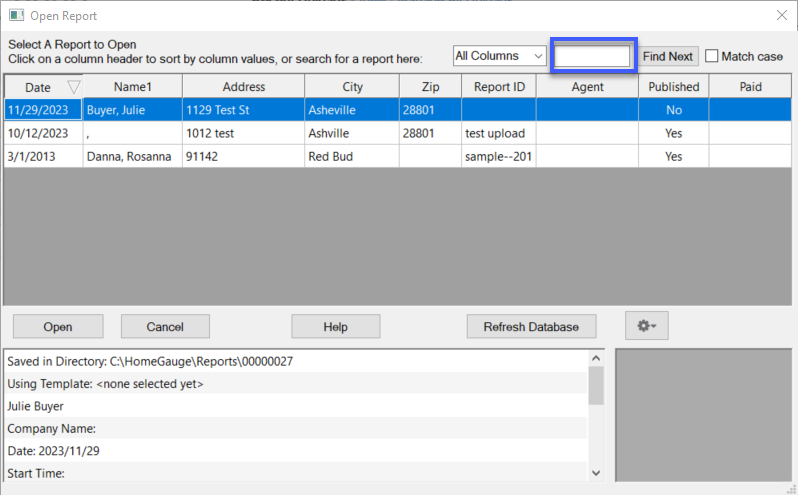Expand the All Columns dropdown
The width and height of the screenshot is (798, 495).
pyautogui.click(x=499, y=56)
